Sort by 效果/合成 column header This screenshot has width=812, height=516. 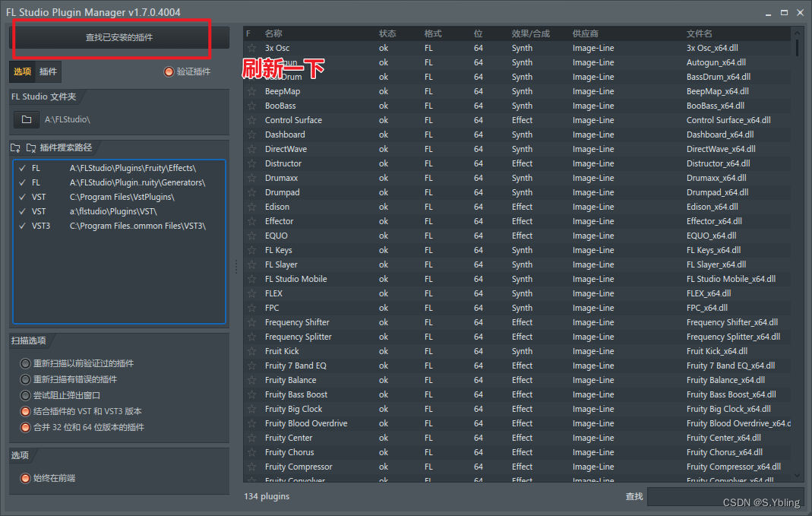[x=531, y=33]
